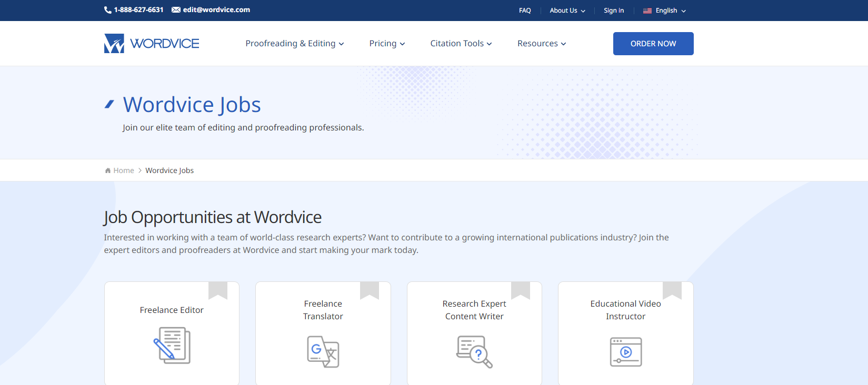This screenshot has width=868, height=385.
Task: Click the Freelance Translator translation icon
Action: (x=323, y=351)
